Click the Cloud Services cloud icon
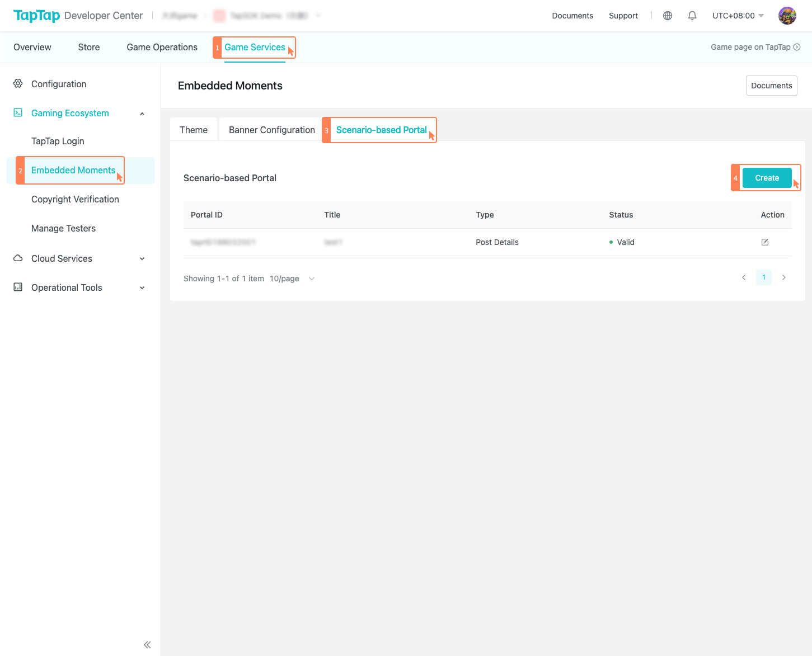Image resolution: width=812 pixels, height=656 pixels. [18, 258]
